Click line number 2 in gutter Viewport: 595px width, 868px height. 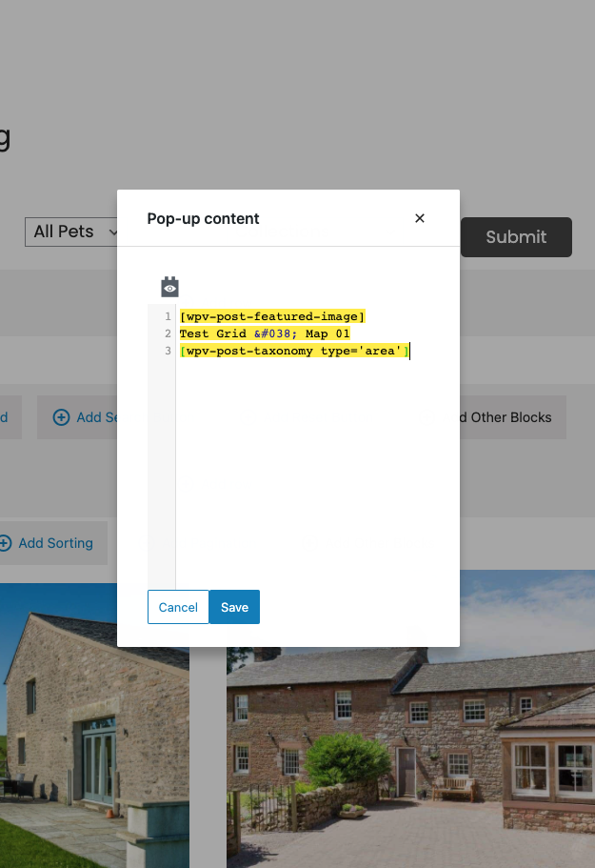168,333
